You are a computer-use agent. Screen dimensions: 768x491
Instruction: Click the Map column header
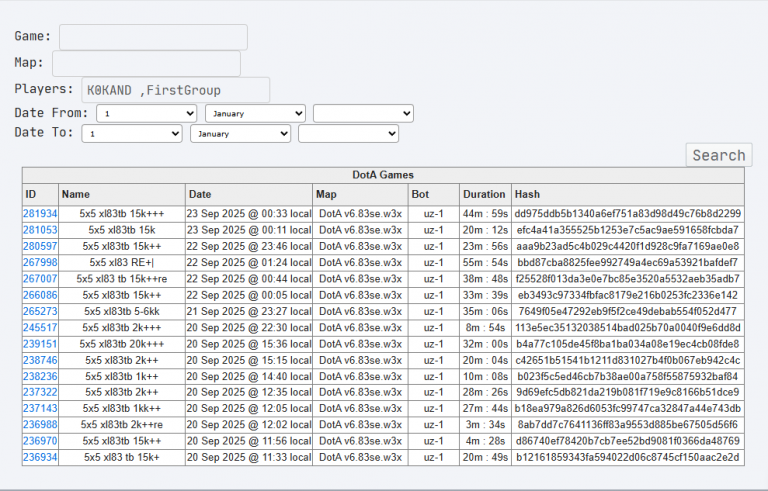[x=360, y=195]
